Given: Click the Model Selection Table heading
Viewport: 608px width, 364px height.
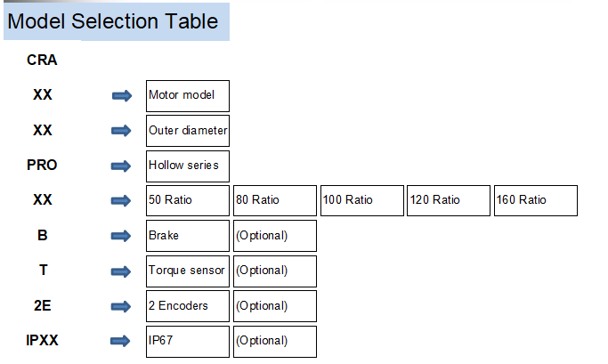Looking at the screenshot, I should pos(113,21).
